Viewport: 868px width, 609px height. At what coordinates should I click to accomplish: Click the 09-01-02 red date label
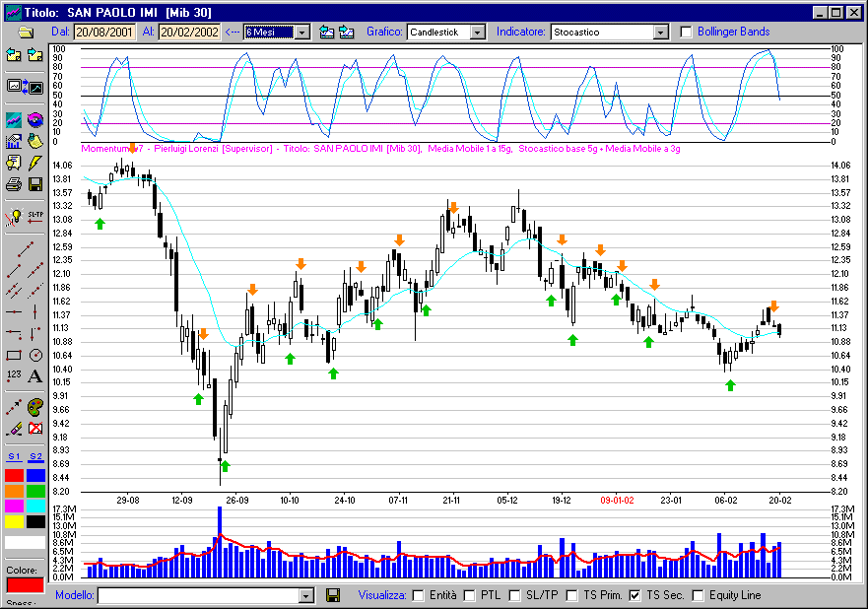click(617, 500)
